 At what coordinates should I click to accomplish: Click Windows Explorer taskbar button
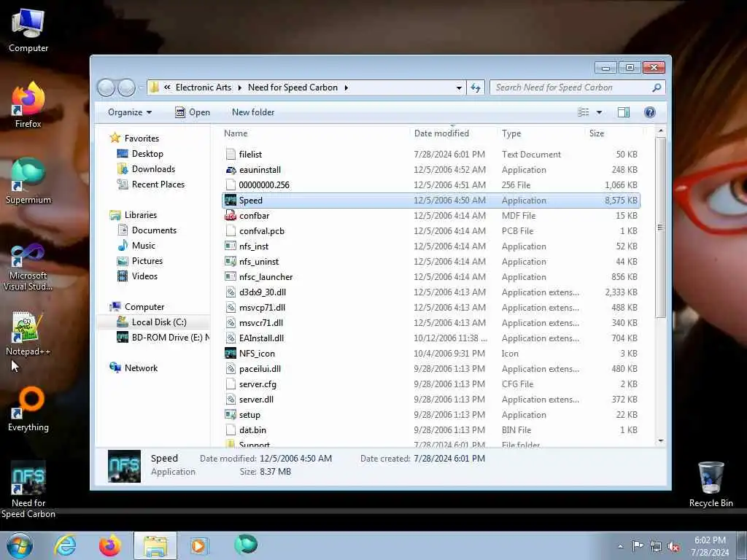155,545
